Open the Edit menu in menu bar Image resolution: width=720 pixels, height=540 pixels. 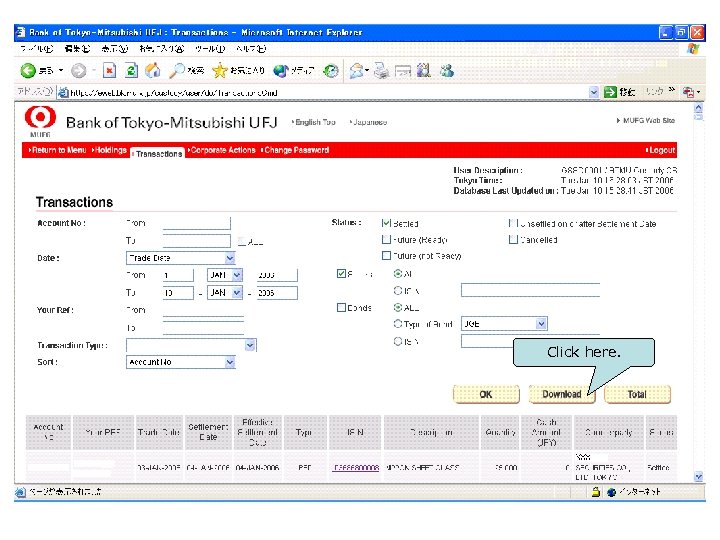click(x=77, y=48)
